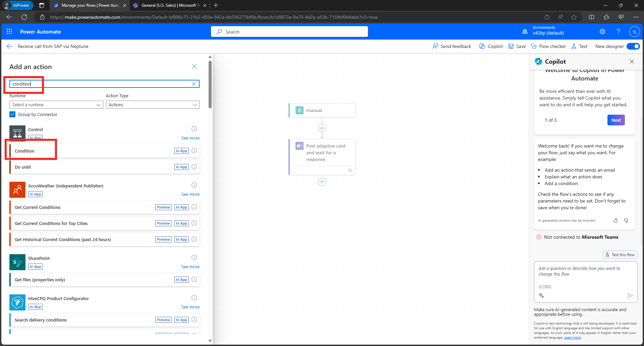Open the Learn more link

[x=572, y=338]
